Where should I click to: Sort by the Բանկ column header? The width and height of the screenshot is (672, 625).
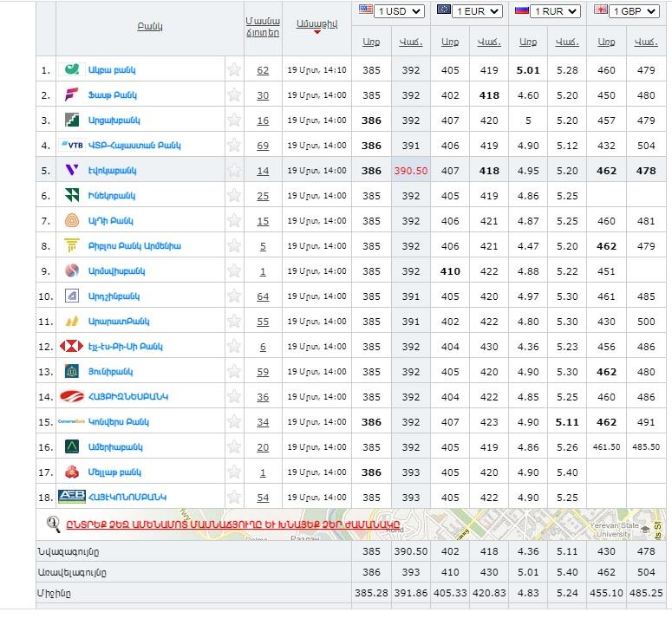tap(150, 27)
